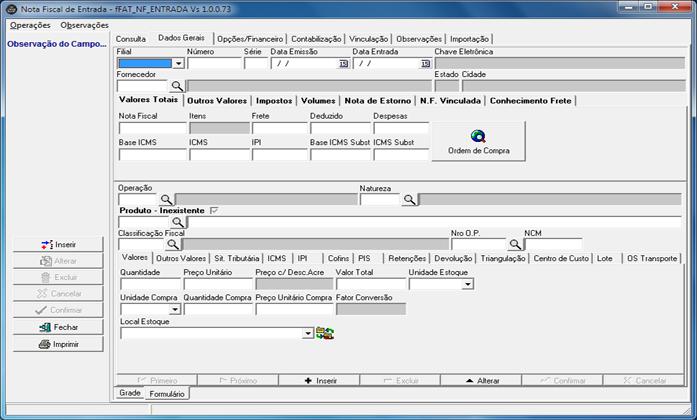Open the Observações menu
Viewport: 697px width, 420px height.
point(84,25)
